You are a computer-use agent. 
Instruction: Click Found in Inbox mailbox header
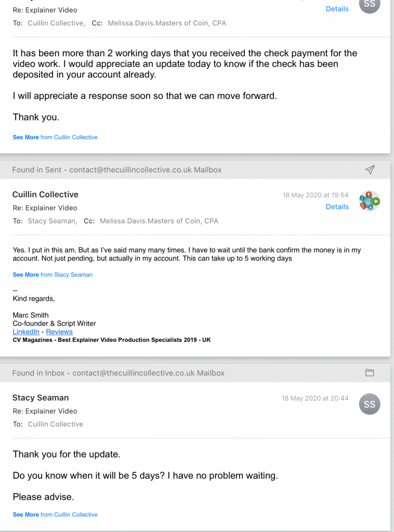[x=119, y=373]
